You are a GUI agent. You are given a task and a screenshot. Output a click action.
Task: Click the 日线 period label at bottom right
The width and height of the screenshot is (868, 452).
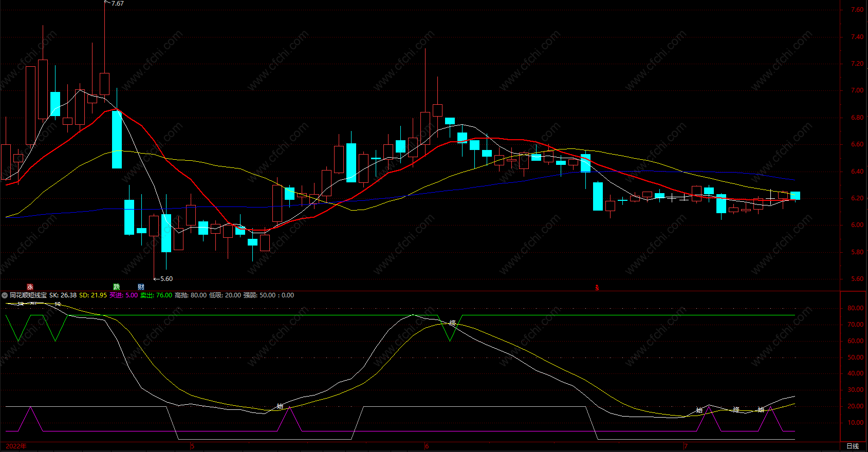[x=853, y=446]
